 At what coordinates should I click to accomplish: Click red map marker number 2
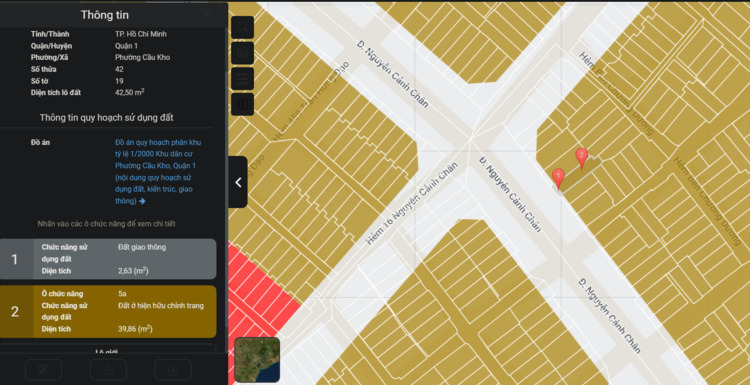582,158
